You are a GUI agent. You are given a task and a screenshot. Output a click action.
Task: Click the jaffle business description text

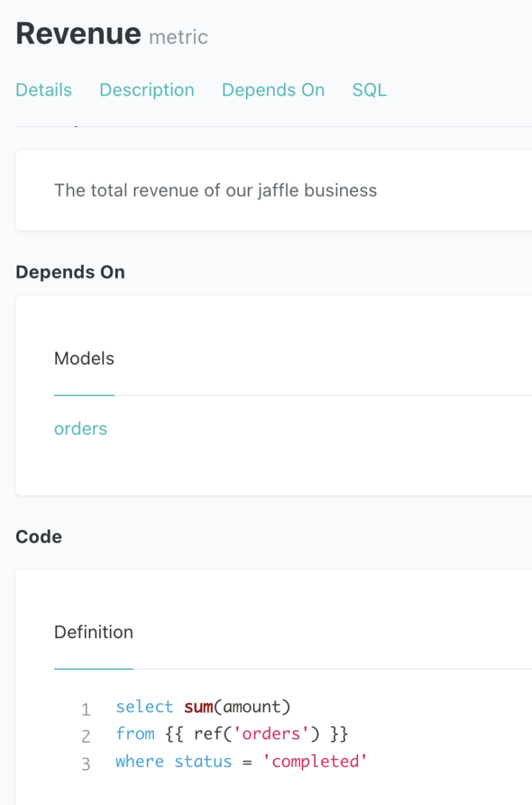tap(215, 190)
